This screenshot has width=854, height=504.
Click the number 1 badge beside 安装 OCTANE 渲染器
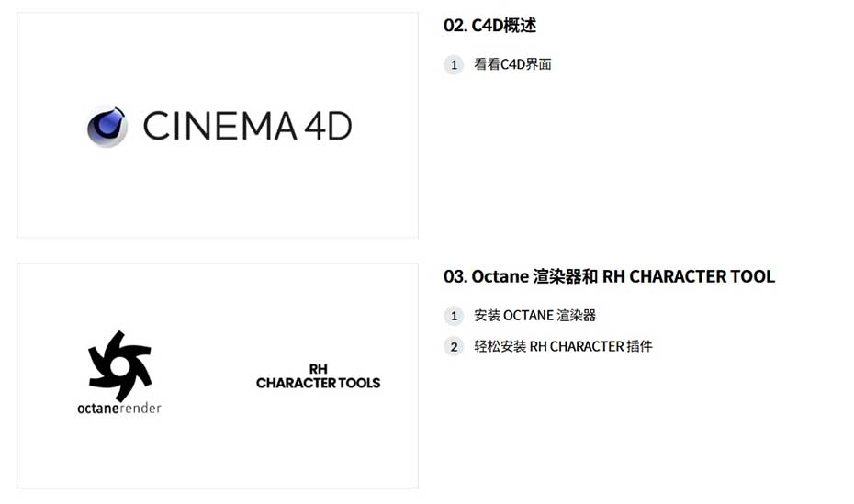pos(454,316)
